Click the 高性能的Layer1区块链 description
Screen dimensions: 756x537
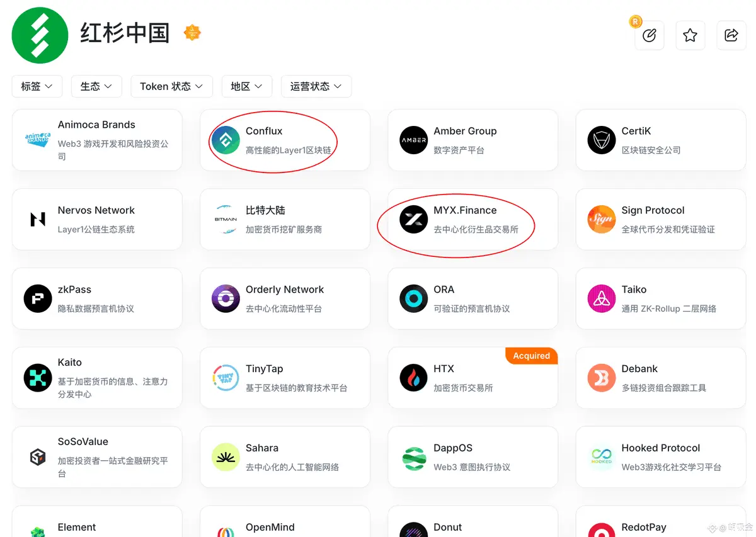(x=289, y=150)
